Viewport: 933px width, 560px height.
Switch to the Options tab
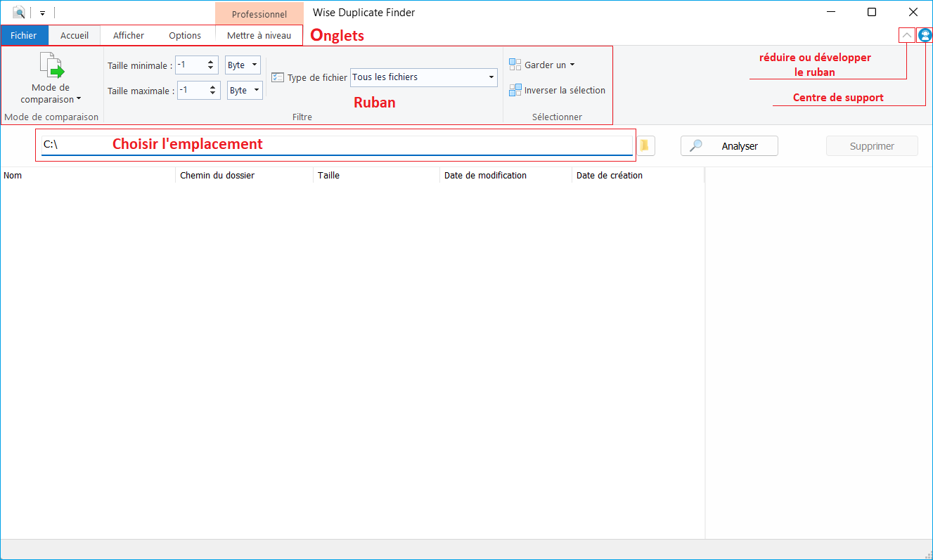(x=185, y=35)
